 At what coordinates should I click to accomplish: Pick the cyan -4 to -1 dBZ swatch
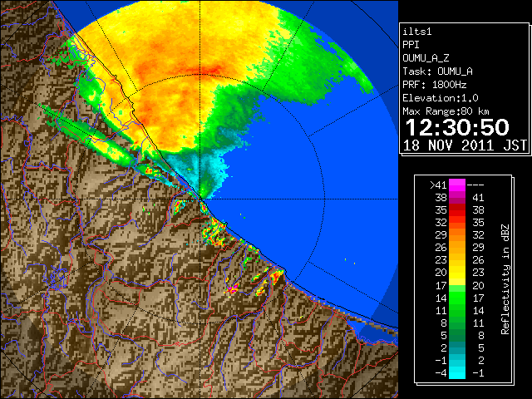(x=457, y=372)
